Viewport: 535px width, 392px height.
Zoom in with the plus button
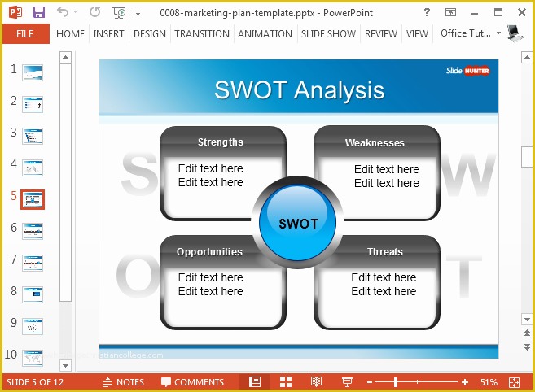pos(465,382)
